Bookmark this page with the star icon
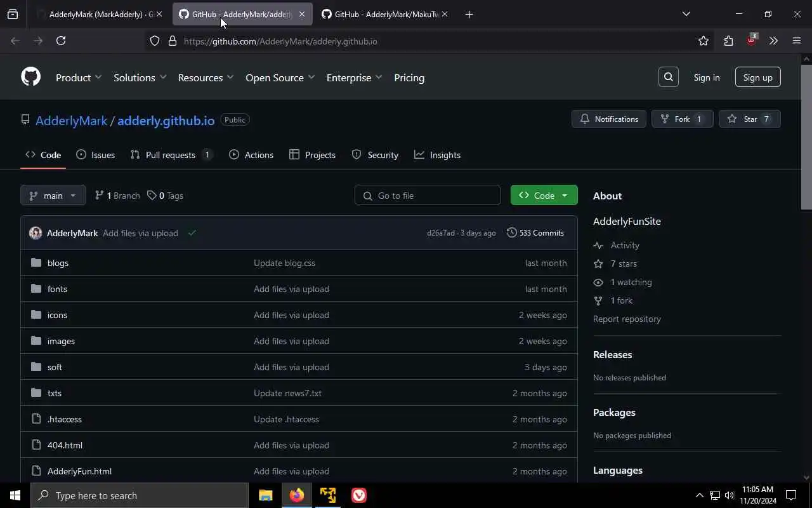This screenshot has width=812, height=508. [x=704, y=41]
